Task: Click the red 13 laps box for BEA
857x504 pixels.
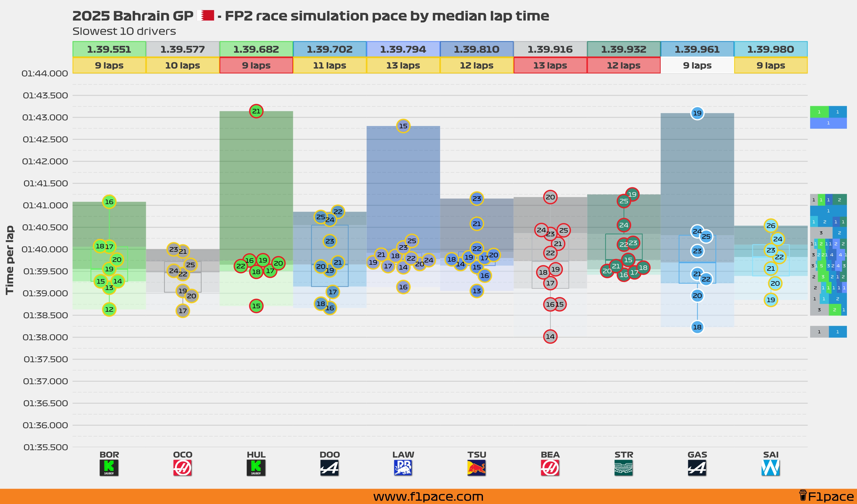Action: 550,65
